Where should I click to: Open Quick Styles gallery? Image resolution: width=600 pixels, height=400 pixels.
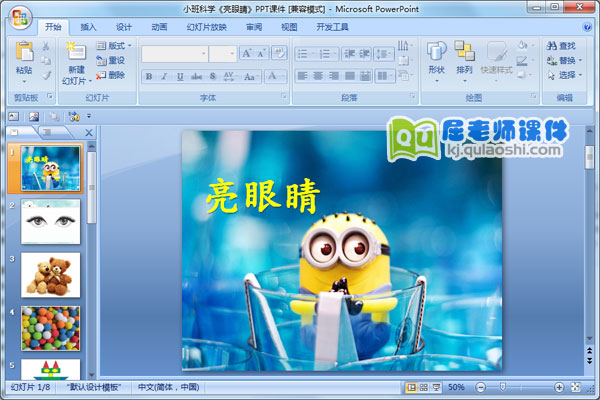point(496,61)
